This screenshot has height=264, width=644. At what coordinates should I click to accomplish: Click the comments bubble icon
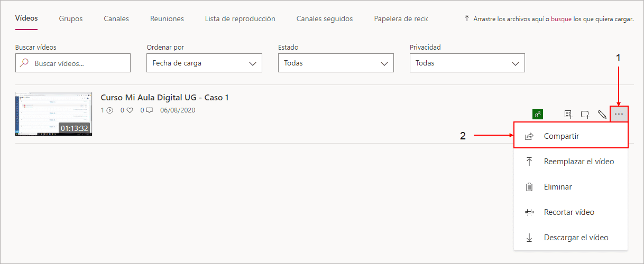click(x=150, y=110)
